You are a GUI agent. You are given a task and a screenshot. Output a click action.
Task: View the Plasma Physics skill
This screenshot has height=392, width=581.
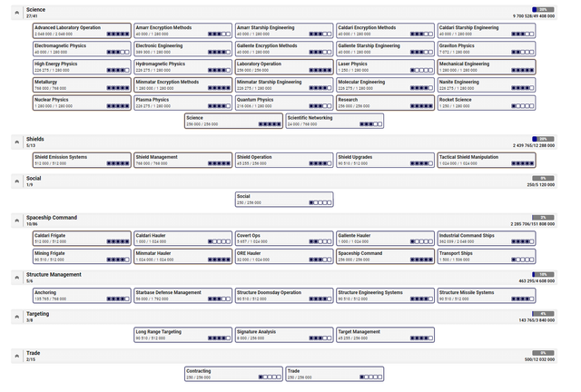point(183,103)
